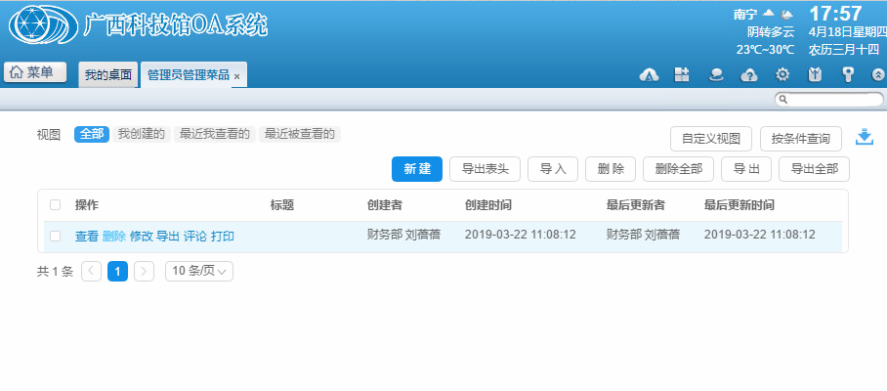
Task: Click the 导入 button
Action: (553, 169)
